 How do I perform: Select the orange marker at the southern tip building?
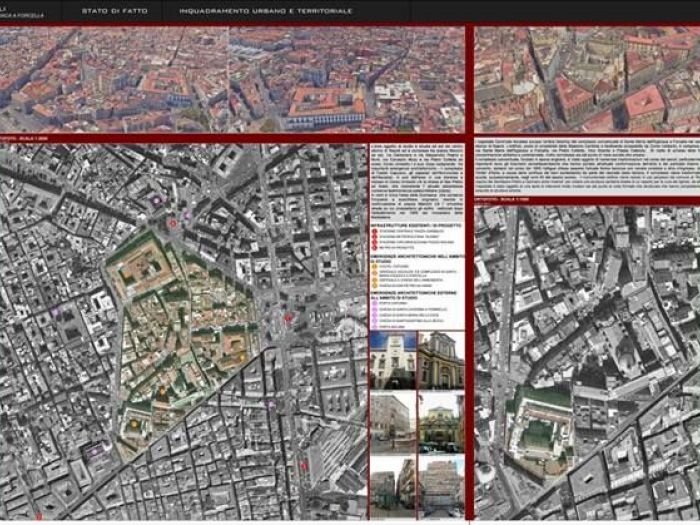[134, 424]
